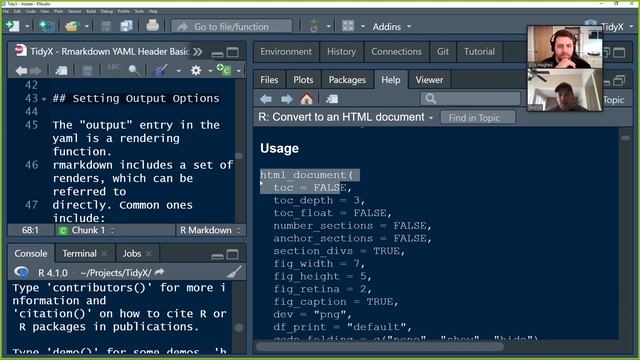Click the source editor Go Forward arrow

pyautogui.click(x=36, y=71)
